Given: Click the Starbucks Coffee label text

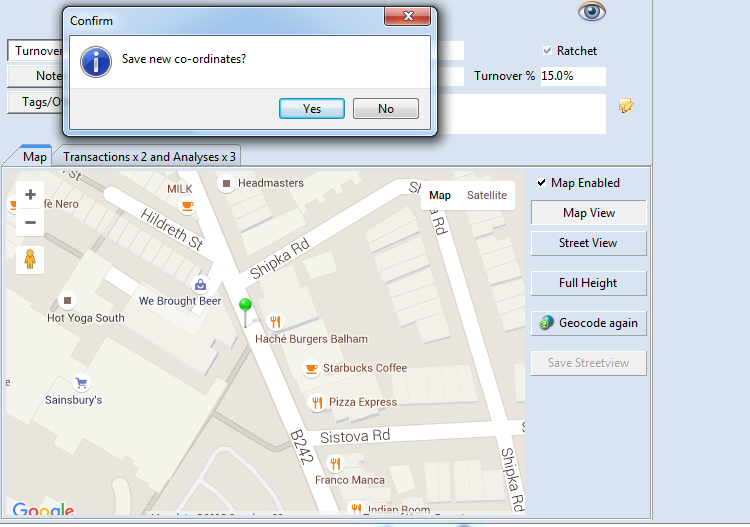Looking at the screenshot, I should click(365, 368).
